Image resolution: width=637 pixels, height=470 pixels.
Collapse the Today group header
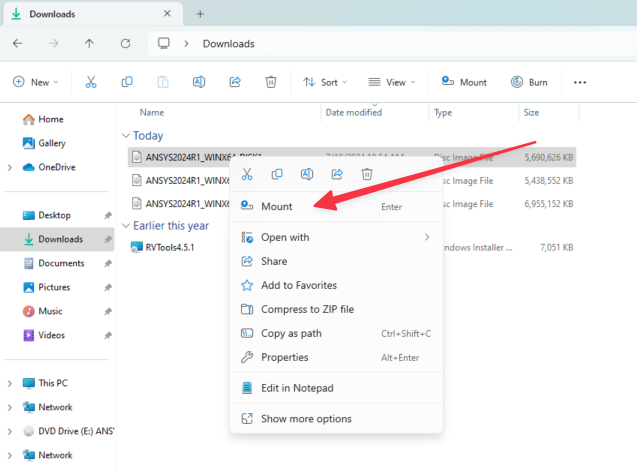point(125,135)
